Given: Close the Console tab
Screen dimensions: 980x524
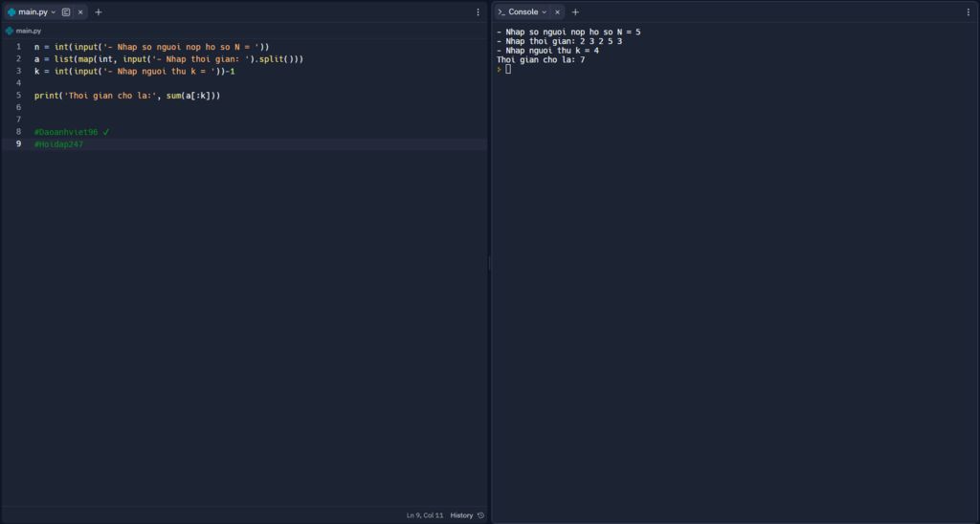Looking at the screenshot, I should tap(557, 12).
